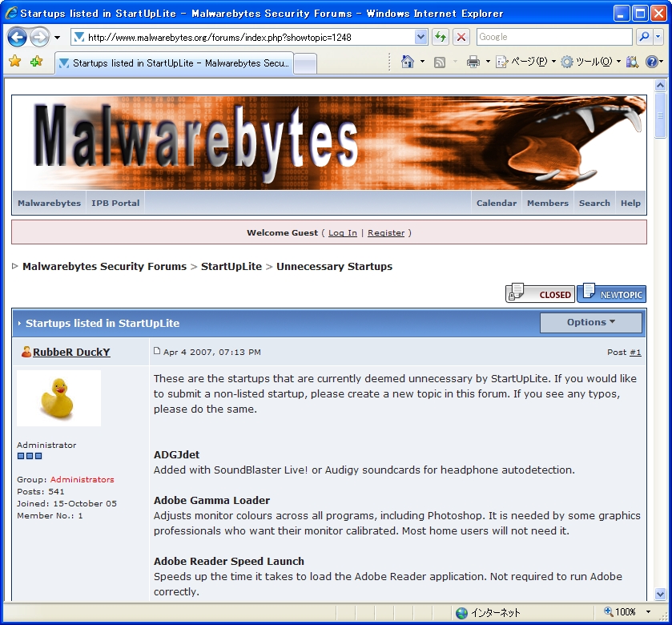Click the 'ADGJdet' startup heading
The height and width of the screenshot is (625, 672).
click(176, 454)
